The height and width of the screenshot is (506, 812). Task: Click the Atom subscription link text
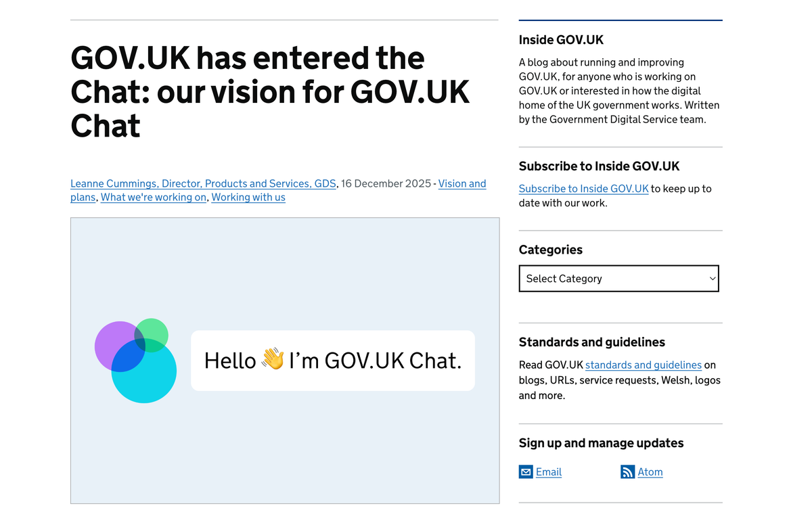650,471
